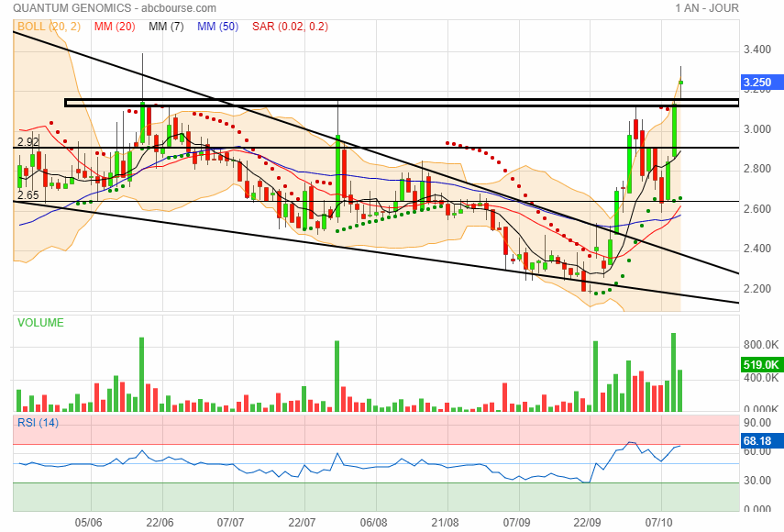Click the 2.65 support level annotation
Viewport: 784px width, 532px height.
[x=28, y=195]
